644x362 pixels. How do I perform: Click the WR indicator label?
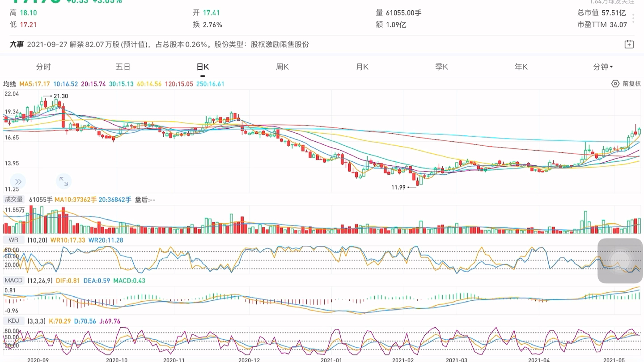pyautogui.click(x=13, y=240)
